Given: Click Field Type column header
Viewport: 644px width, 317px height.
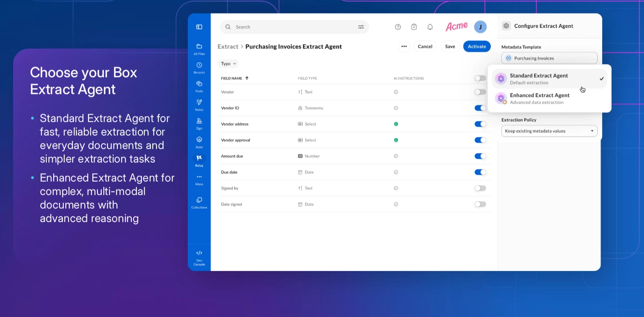Looking at the screenshot, I should click(x=307, y=78).
